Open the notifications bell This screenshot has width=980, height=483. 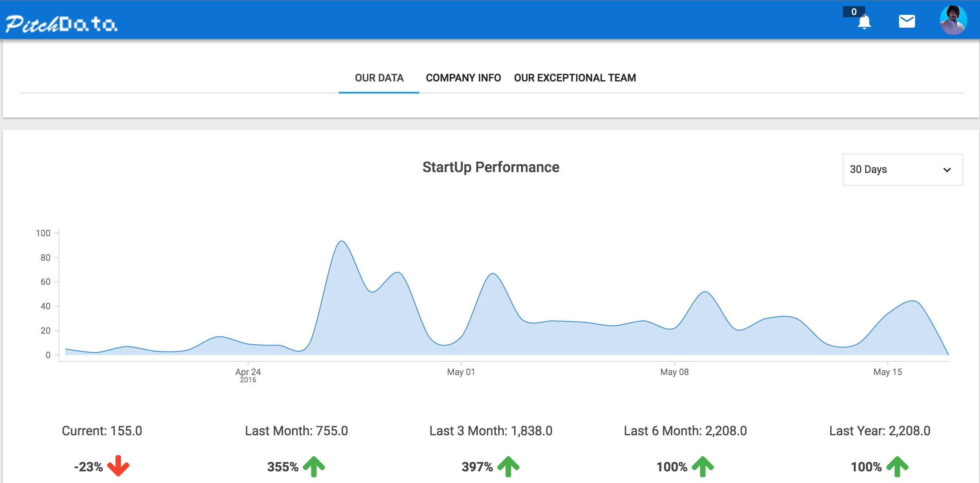point(864,22)
